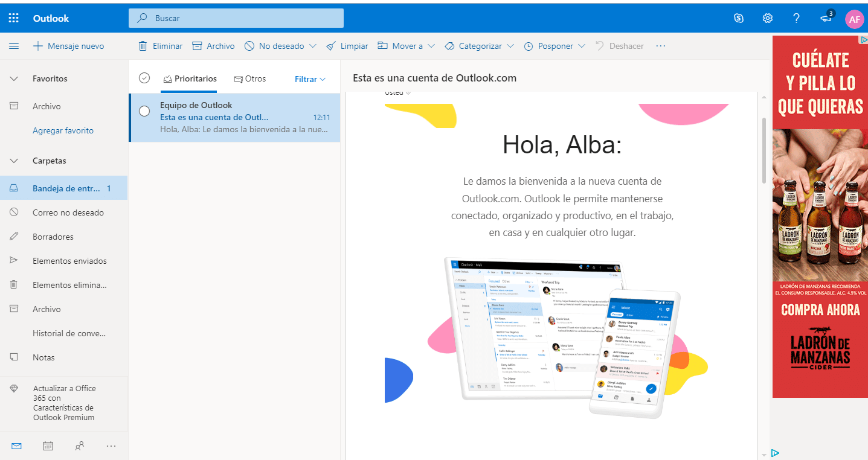This screenshot has width=868, height=460.
Task: Open Bandeja de entrada folder
Action: point(63,188)
